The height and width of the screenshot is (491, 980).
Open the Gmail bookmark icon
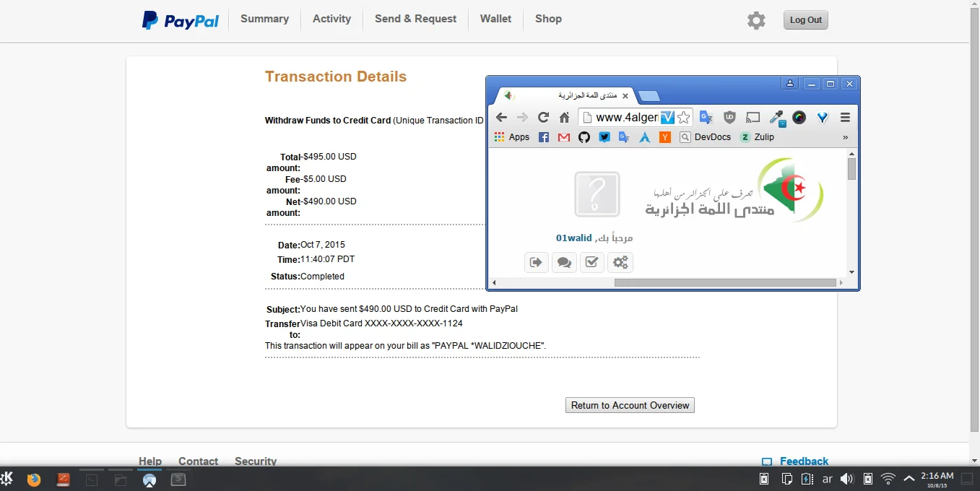point(564,137)
